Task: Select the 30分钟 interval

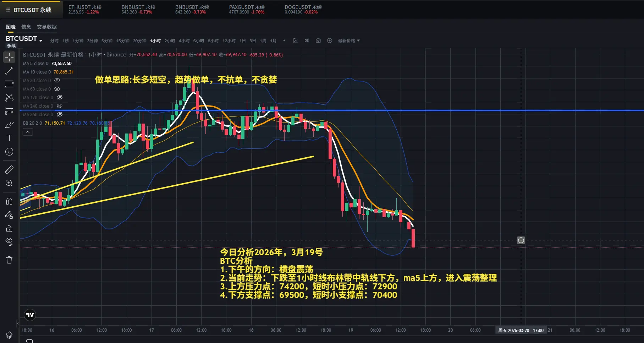Action: click(140, 41)
